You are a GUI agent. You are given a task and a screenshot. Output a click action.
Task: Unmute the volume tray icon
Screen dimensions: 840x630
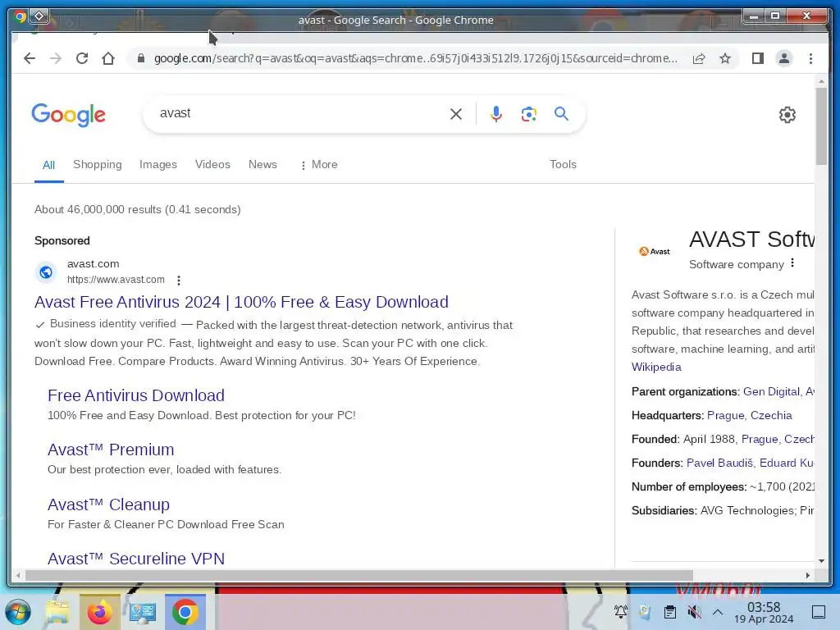[x=694, y=612]
